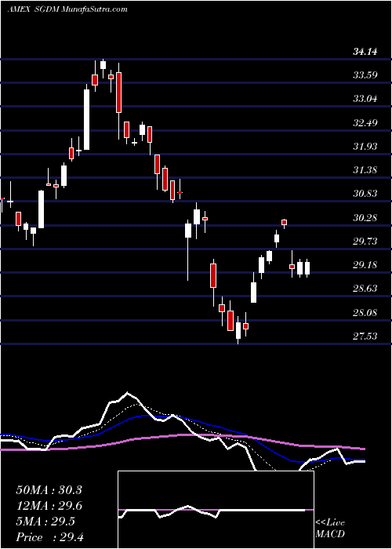Click the 5MA : 29.5 readout
The height and width of the screenshot is (549, 392).
(x=45, y=522)
